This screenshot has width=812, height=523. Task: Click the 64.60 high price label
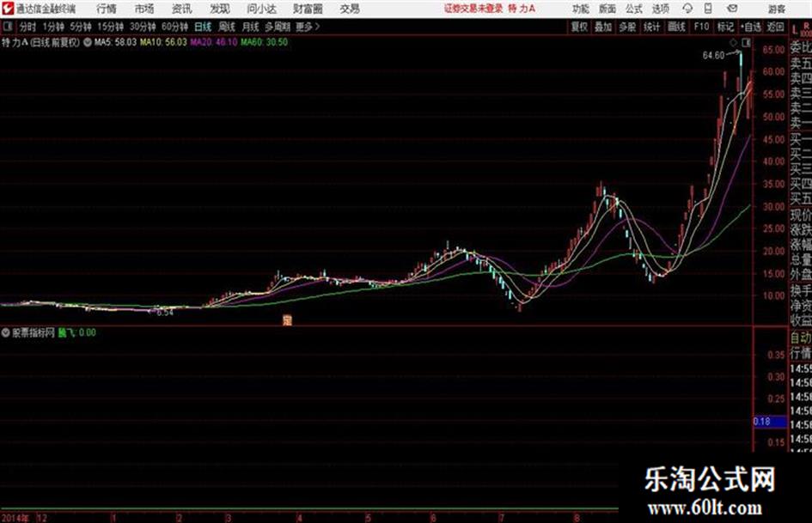point(713,56)
